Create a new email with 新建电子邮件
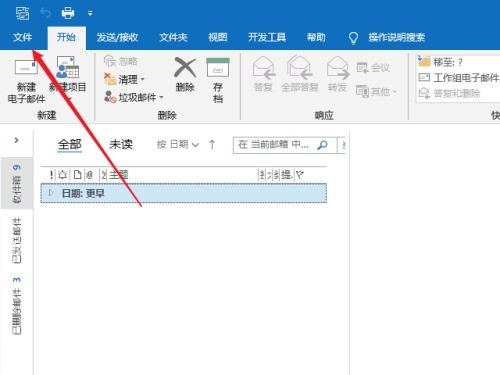Viewport: 500px width, 375px height. 26,81
